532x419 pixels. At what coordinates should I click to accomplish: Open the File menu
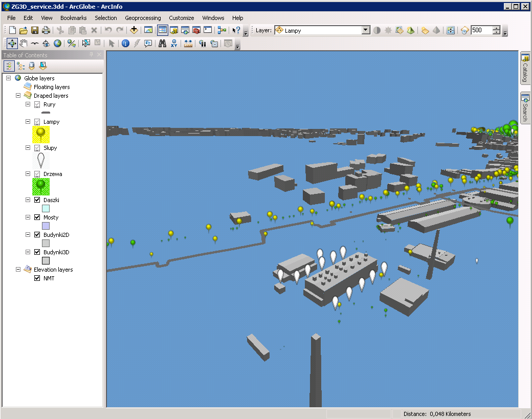tap(11, 18)
